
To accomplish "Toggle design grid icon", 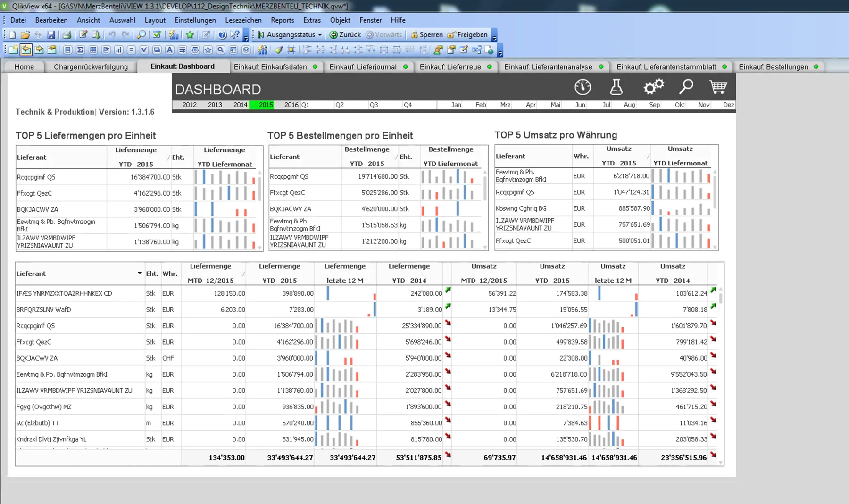I will tap(292, 50).
